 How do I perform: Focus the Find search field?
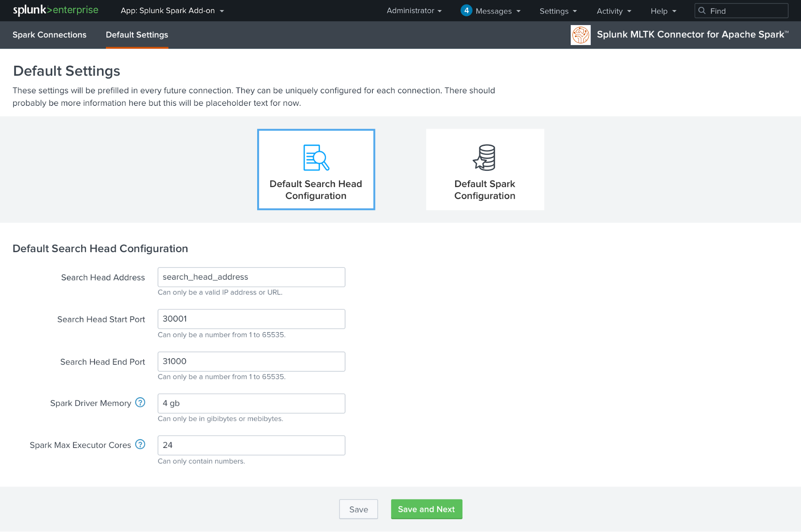[741, 11]
